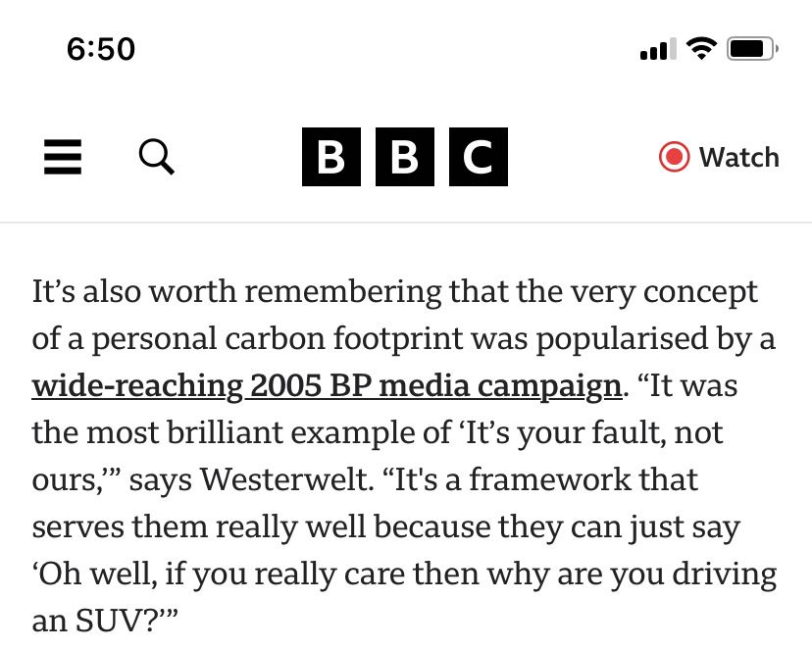Select the C block in the BBC logo
This screenshot has width=812, height=650.
(x=479, y=157)
